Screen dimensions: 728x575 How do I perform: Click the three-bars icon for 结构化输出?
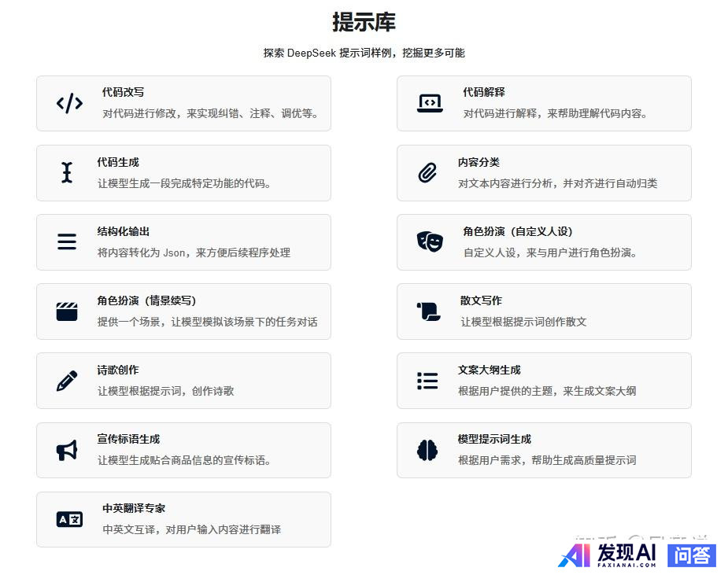[x=67, y=241]
